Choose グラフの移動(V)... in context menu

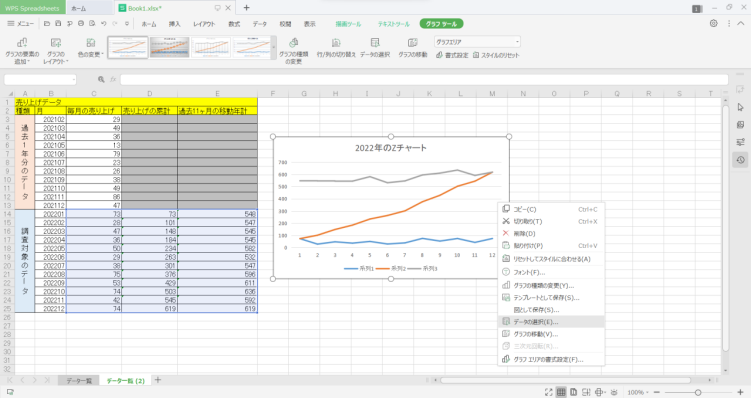pos(551,334)
